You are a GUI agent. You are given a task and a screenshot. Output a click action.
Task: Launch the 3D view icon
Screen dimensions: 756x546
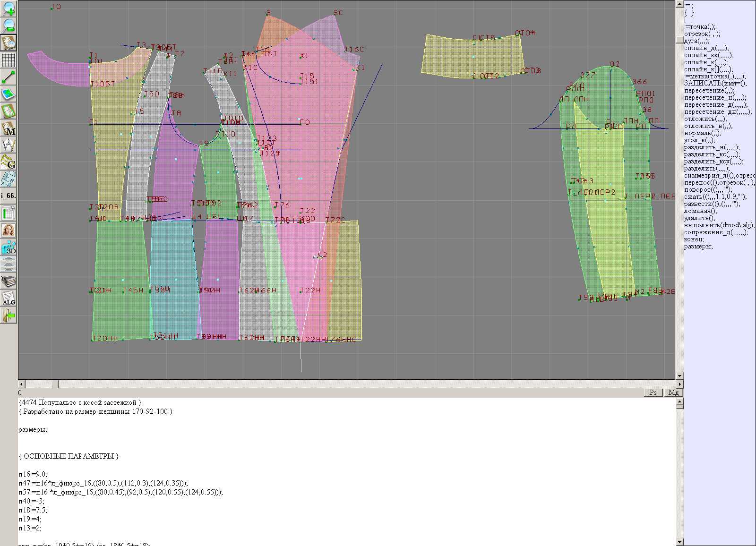pos(9,247)
